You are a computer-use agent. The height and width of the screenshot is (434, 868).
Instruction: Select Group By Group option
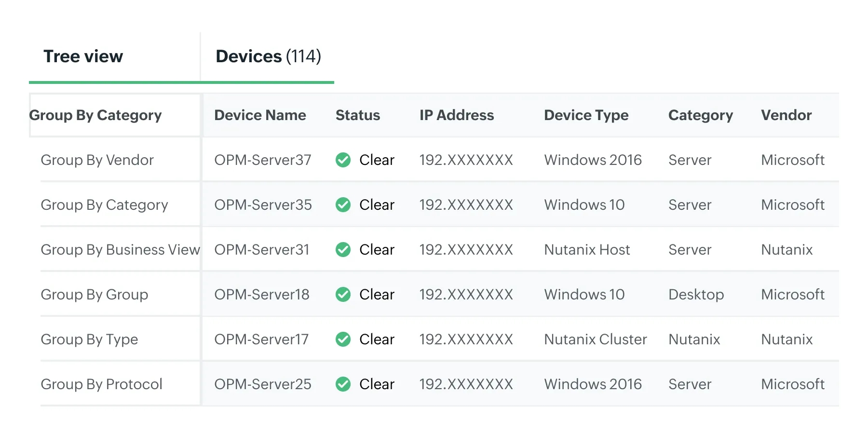[95, 294]
